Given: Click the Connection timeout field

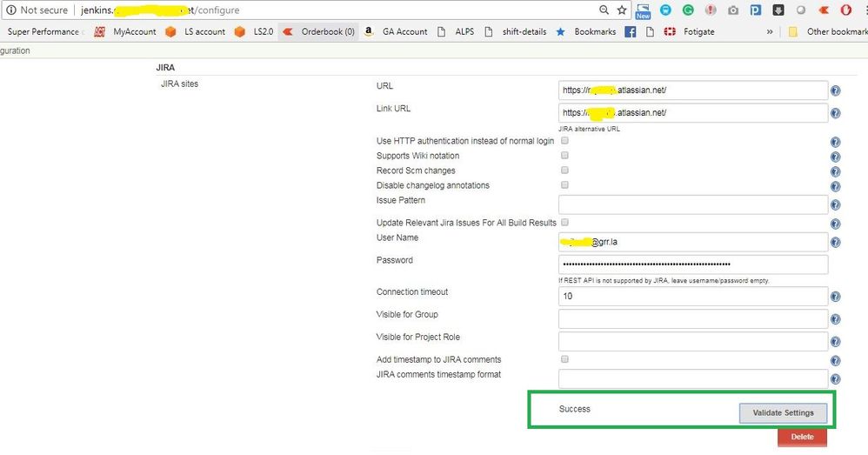Looking at the screenshot, I should pos(693,296).
